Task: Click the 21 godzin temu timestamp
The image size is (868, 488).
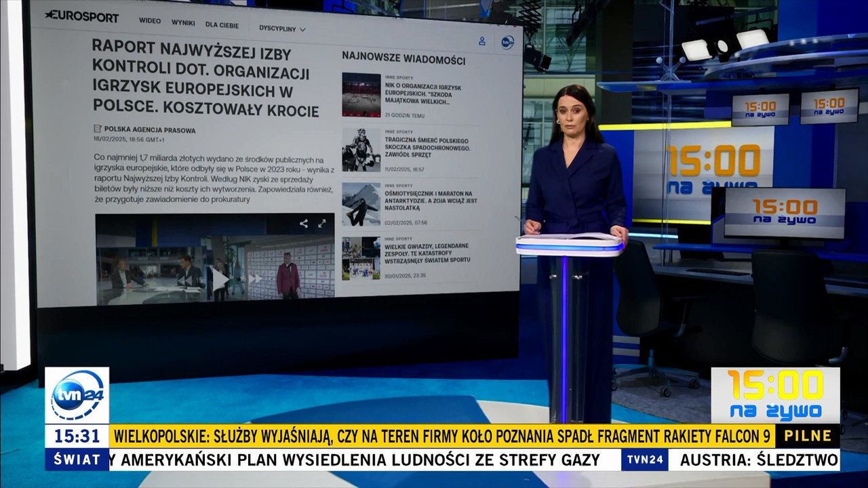Action: 405,115
